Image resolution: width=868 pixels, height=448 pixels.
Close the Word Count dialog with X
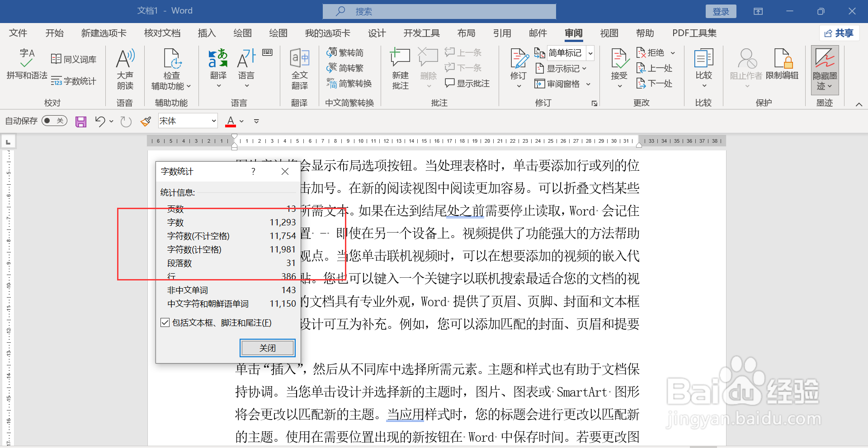pyautogui.click(x=285, y=171)
